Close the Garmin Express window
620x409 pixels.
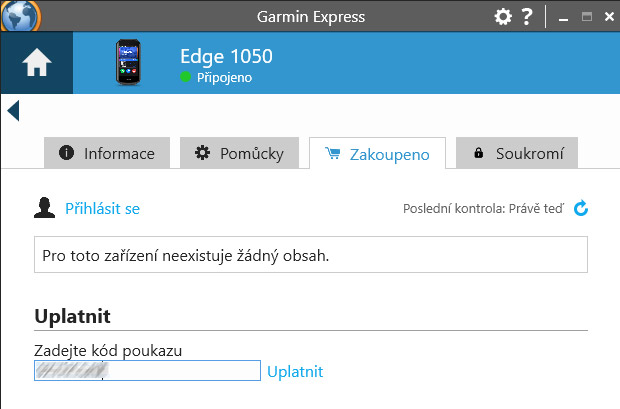click(609, 17)
